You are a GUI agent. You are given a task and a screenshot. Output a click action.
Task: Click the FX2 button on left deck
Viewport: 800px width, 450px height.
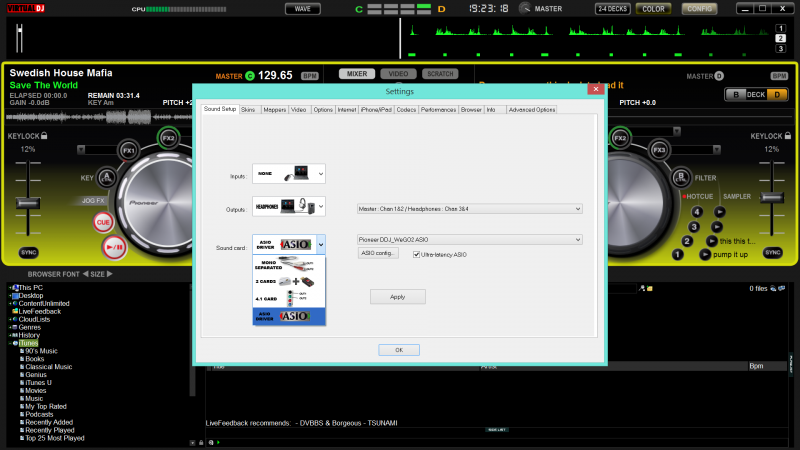[x=168, y=138]
